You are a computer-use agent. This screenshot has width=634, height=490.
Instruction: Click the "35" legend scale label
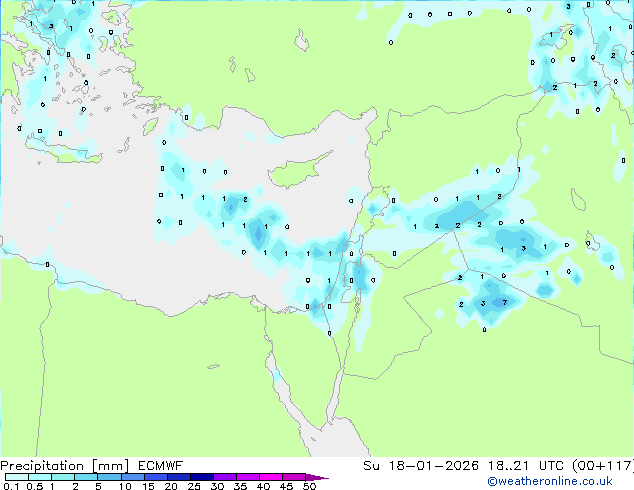240,486
